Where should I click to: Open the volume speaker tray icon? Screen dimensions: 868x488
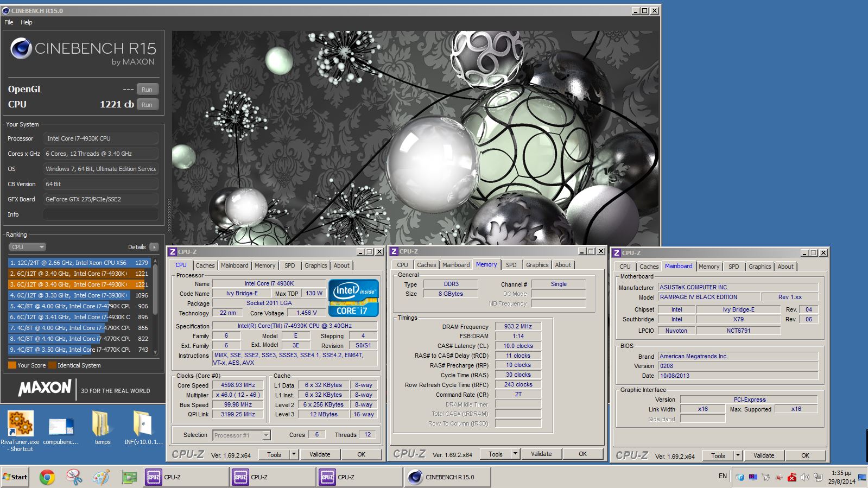(804, 477)
